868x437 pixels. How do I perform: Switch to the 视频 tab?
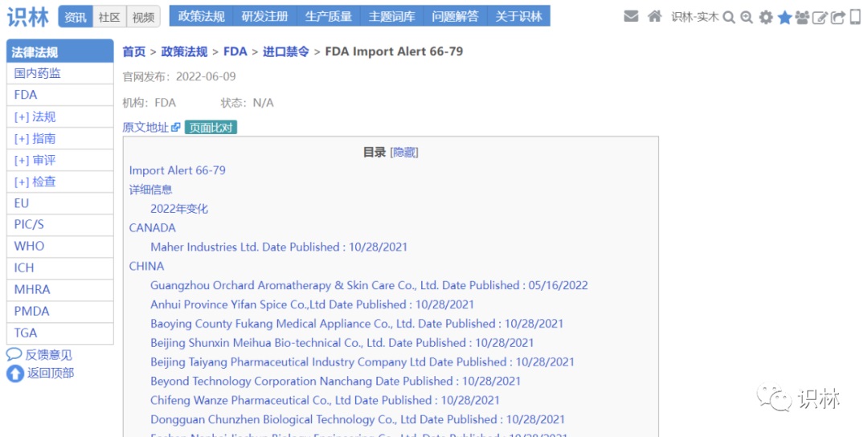[143, 17]
